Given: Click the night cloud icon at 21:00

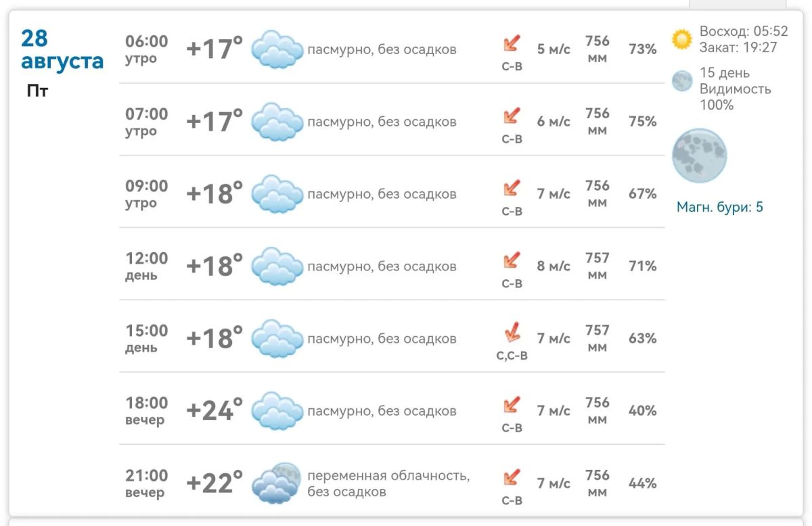Looking at the screenshot, I should 277,483.
